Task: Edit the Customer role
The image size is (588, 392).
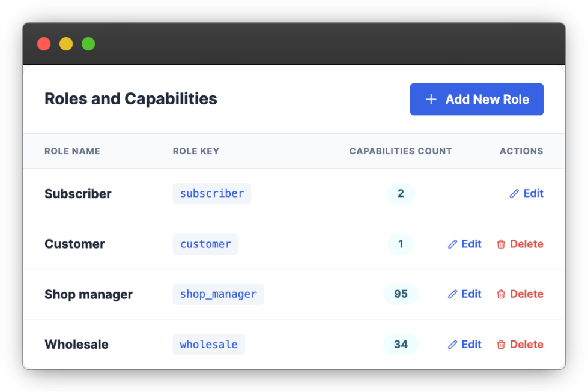Action: (x=464, y=244)
